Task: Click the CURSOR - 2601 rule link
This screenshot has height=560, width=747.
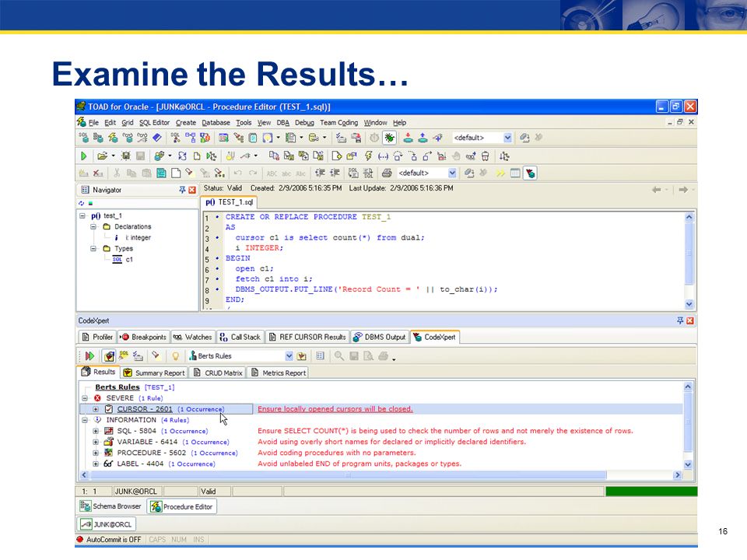Action: pos(145,409)
